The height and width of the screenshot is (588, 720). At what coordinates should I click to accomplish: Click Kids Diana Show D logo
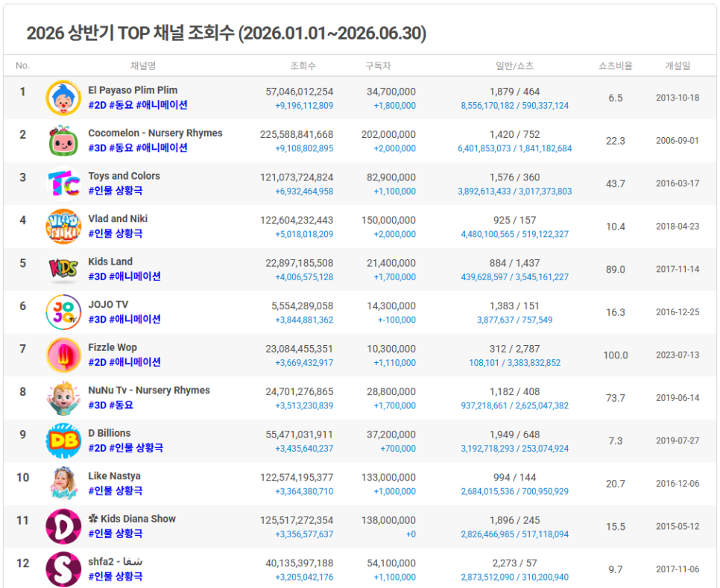[63, 526]
